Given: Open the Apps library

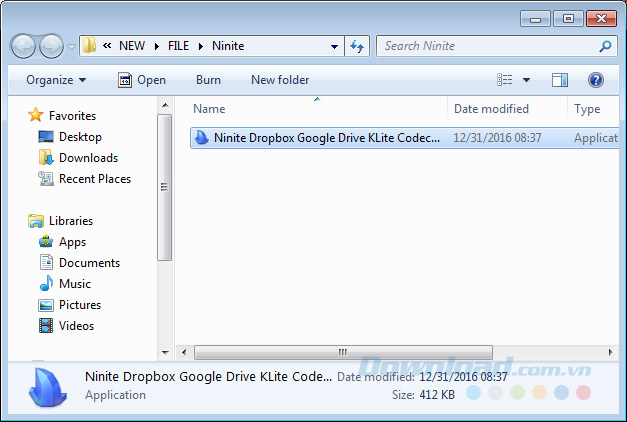Looking at the screenshot, I should tap(72, 242).
